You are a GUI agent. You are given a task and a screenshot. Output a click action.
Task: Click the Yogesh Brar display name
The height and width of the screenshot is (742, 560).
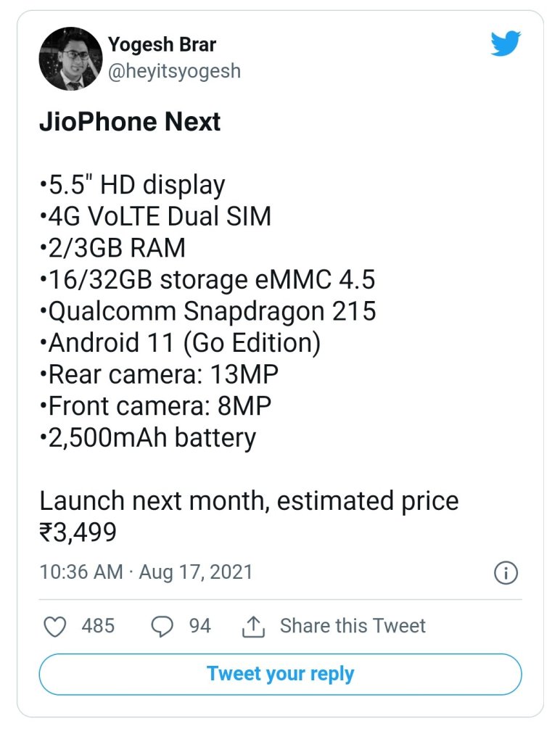161,44
